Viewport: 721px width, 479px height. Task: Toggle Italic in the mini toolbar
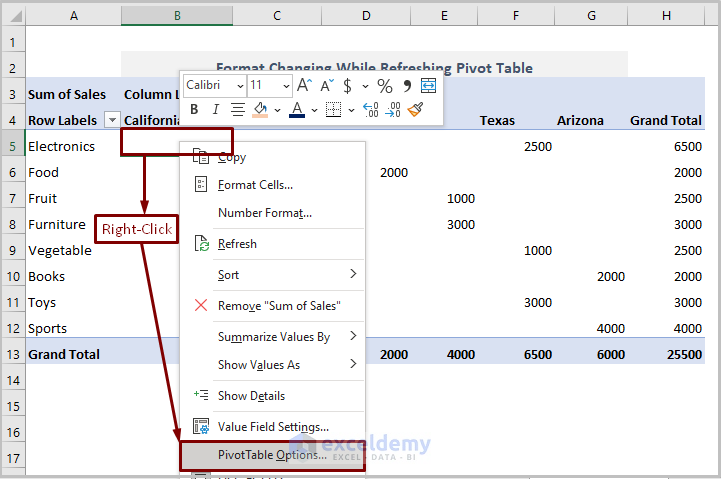(x=215, y=109)
